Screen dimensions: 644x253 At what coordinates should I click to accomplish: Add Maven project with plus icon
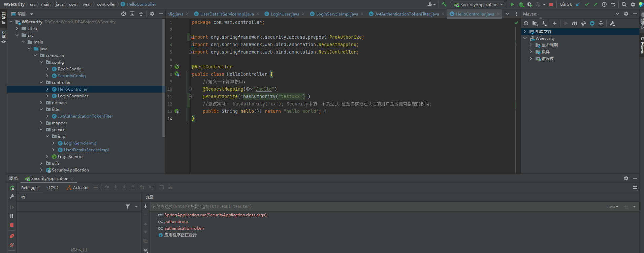pyautogui.click(x=555, y=23)
